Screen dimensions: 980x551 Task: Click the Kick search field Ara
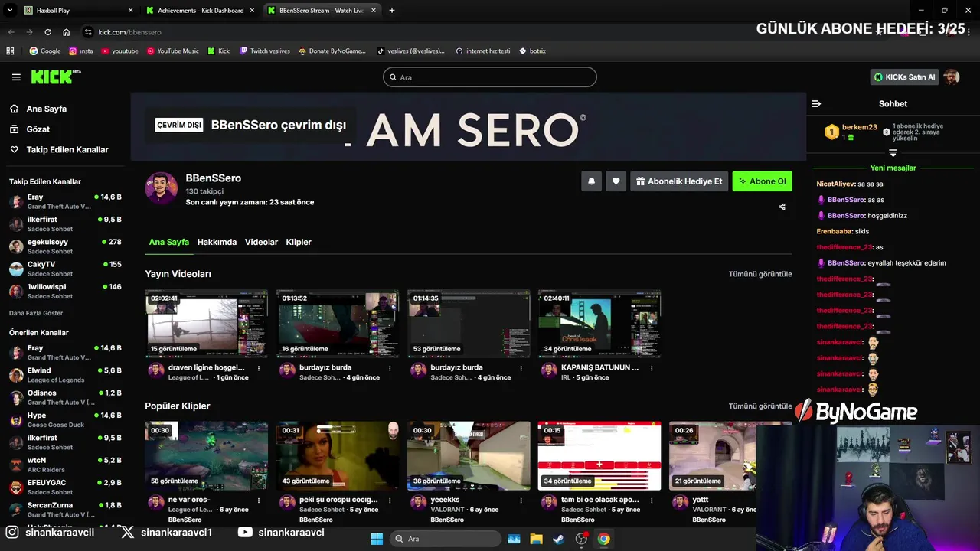tap(490, 77)
